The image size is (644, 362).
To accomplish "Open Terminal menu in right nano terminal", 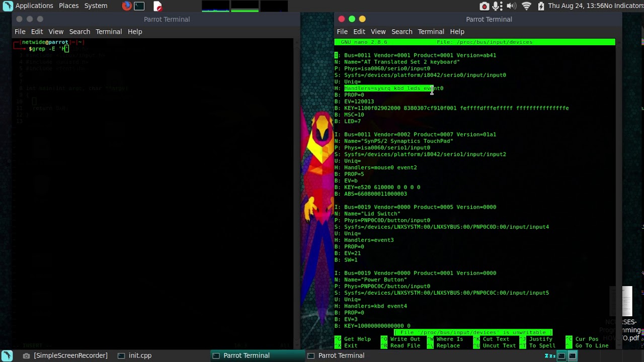I will [x=431, y=32].
